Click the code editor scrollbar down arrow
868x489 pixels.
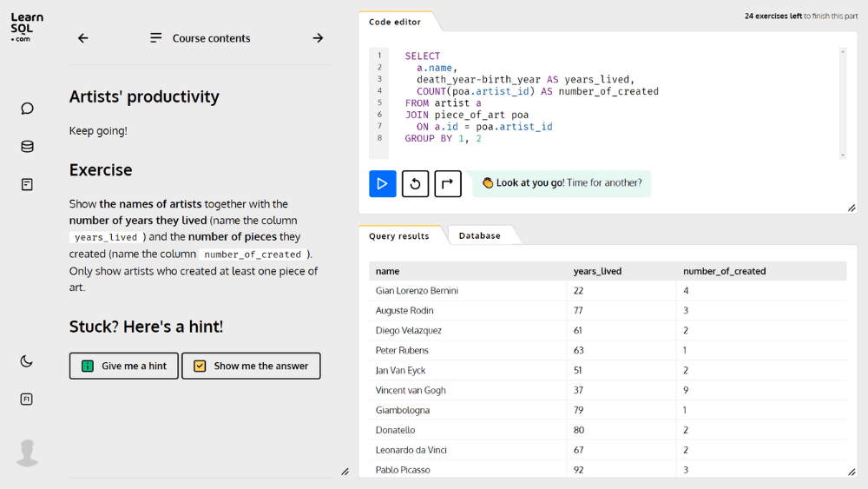tap(843, 155)
